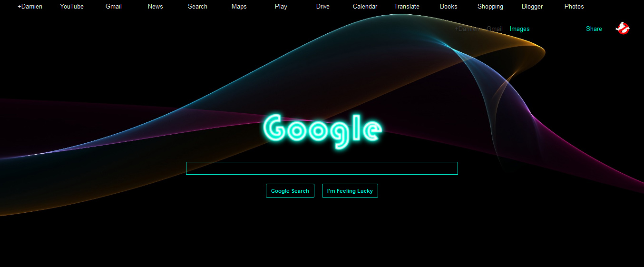Choose Search in the top navigation bar

pos(197,7)
